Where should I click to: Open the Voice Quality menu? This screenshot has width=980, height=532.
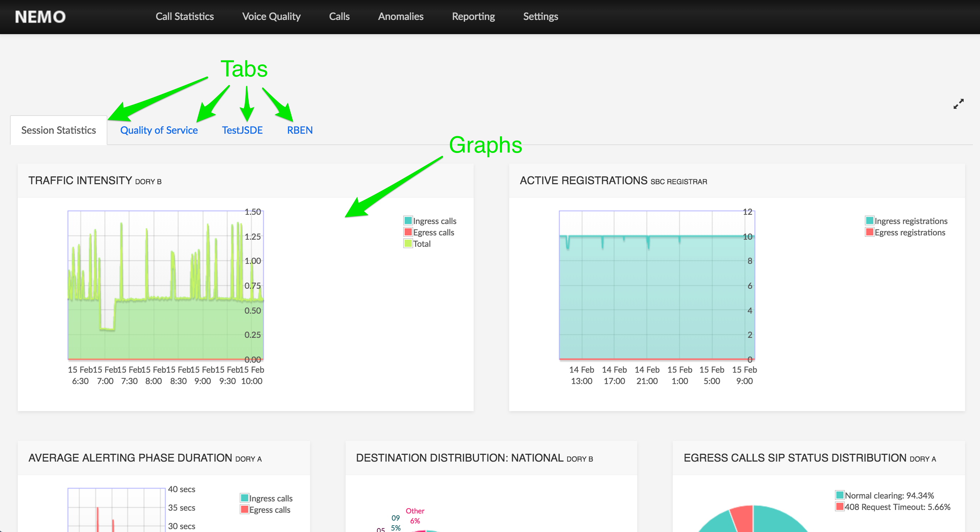(x=271, y=16)
